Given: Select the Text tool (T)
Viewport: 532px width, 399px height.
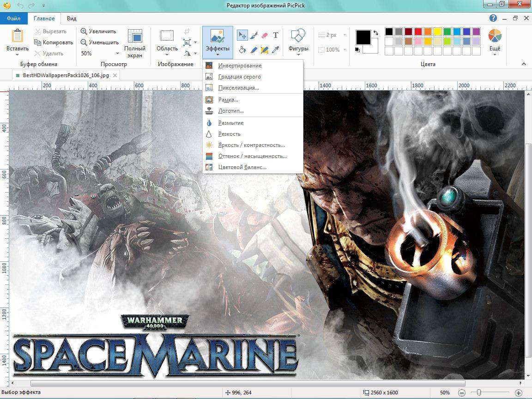Looking at the screenshot, I should point(276,35).
